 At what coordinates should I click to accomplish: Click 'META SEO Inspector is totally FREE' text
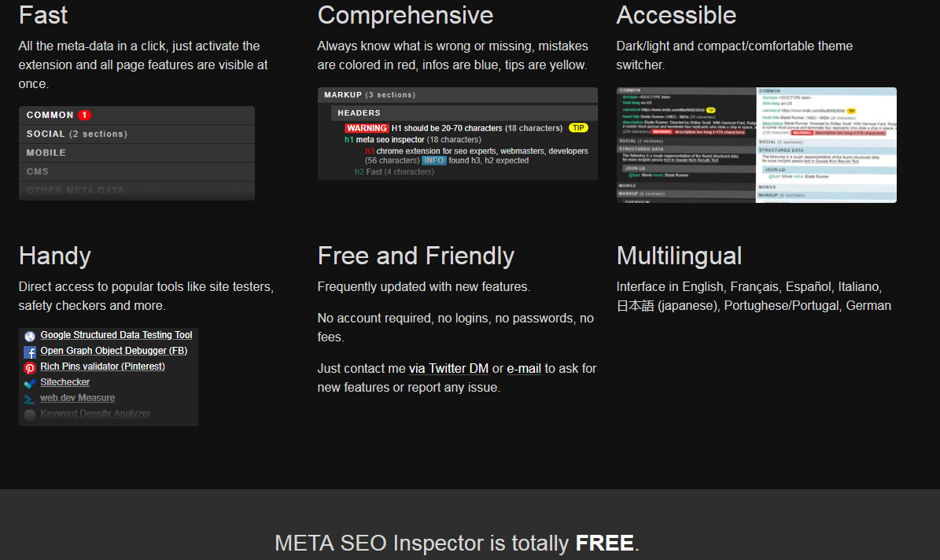coord(457,543)
